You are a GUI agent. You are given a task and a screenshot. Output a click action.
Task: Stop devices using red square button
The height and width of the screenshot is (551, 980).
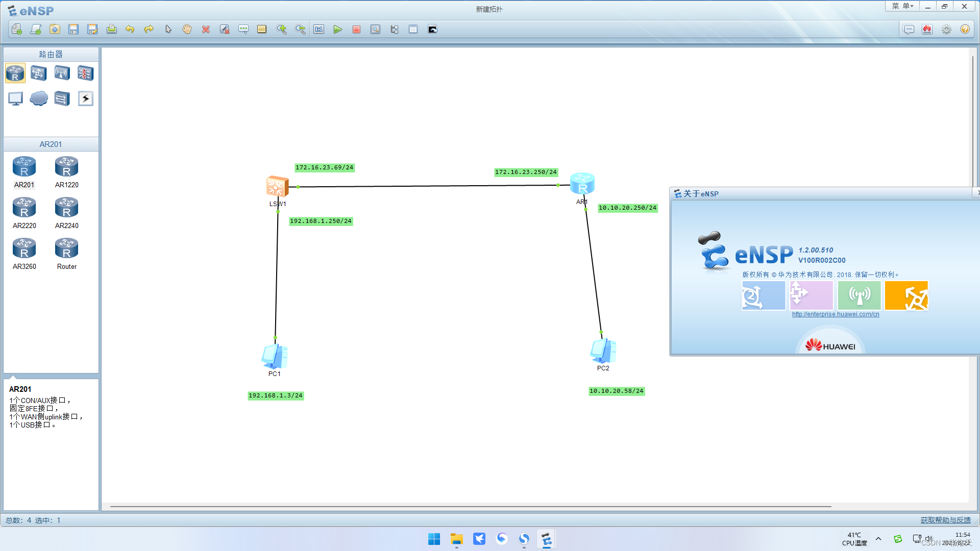point(356,30)
